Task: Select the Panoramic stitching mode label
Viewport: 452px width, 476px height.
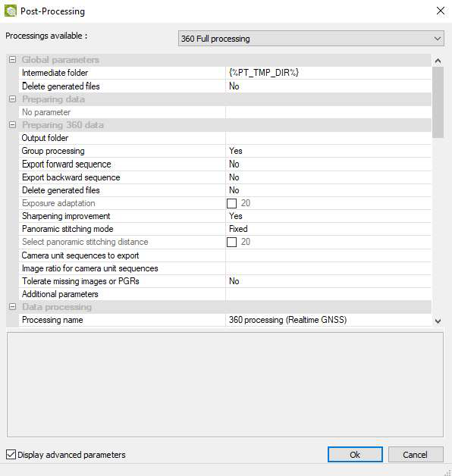Action: pyautogui.click(x=67, y=229)
